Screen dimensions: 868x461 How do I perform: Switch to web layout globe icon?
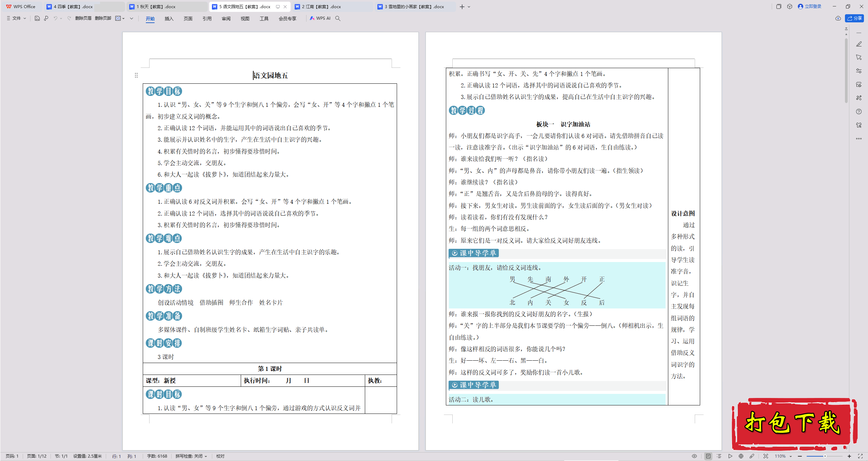[x=741, y=456]
